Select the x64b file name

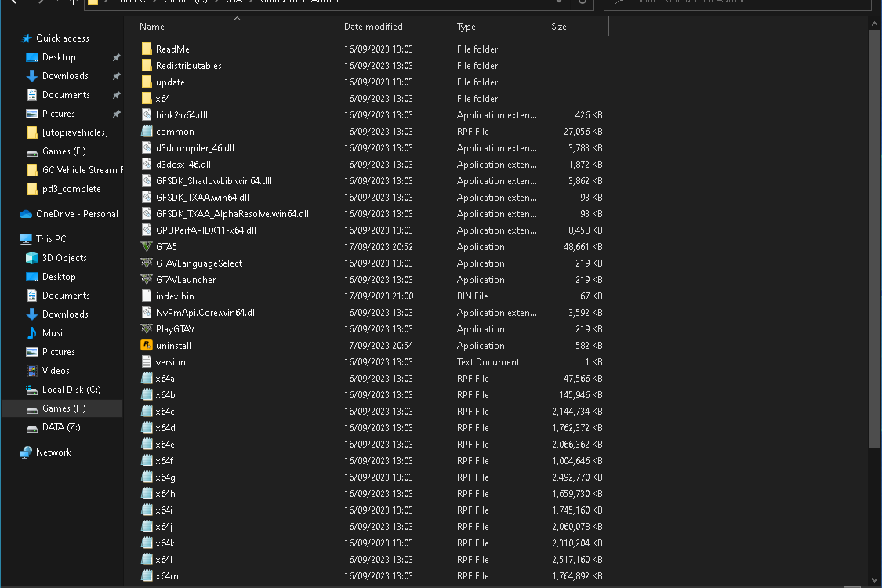pyautogui.click(x=165, y=395)
